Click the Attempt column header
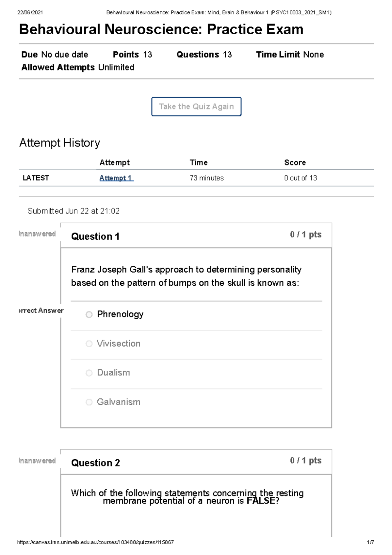 coord(114,162)
